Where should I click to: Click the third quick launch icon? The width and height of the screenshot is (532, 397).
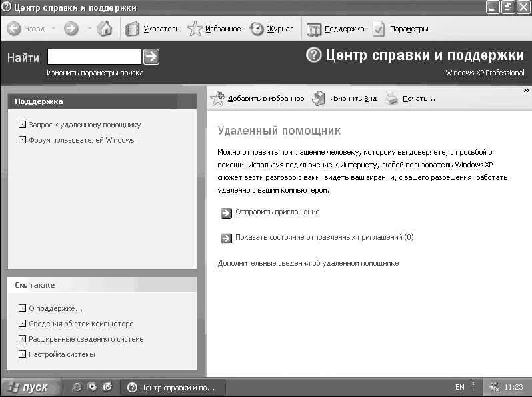point(107,387)
